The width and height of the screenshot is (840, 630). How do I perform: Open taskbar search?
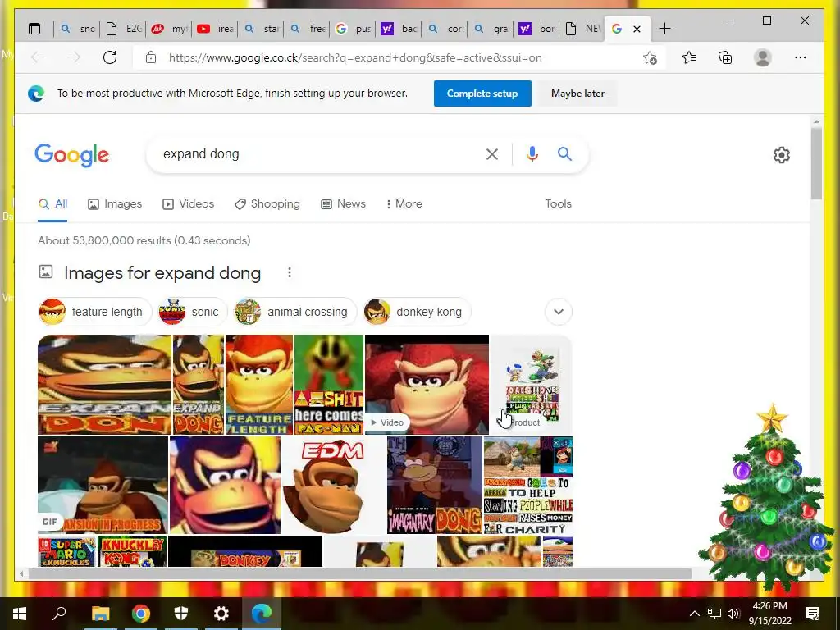pyautogui.click(x=59, y=614)
